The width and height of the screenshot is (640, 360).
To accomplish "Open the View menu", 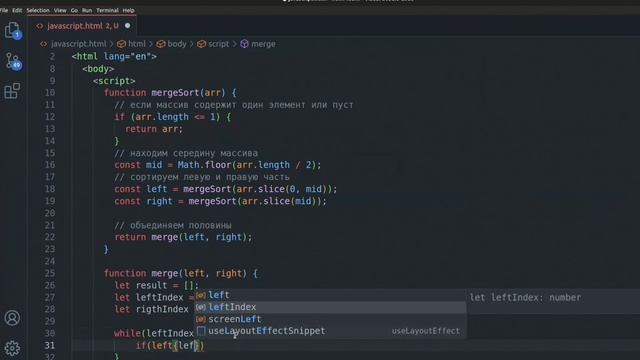I will (x=60, y=10).
